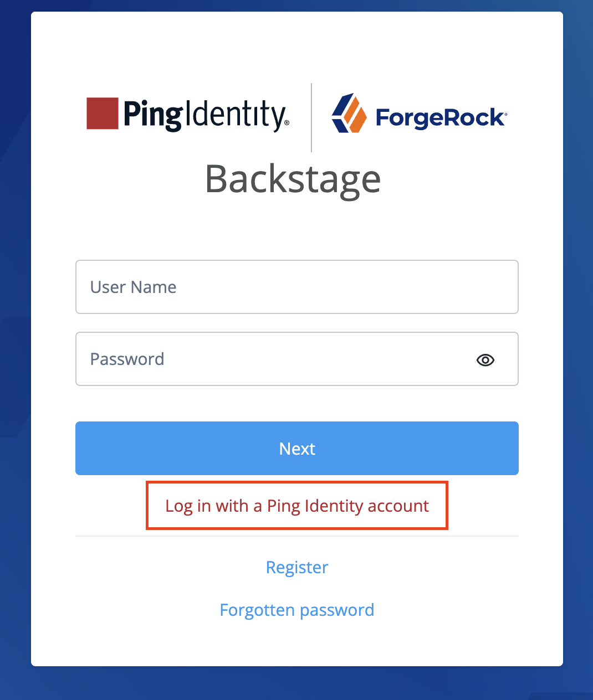The image size is (593, 700).
Task: Focus the User Name input field
Action: (x=297, y=287)
